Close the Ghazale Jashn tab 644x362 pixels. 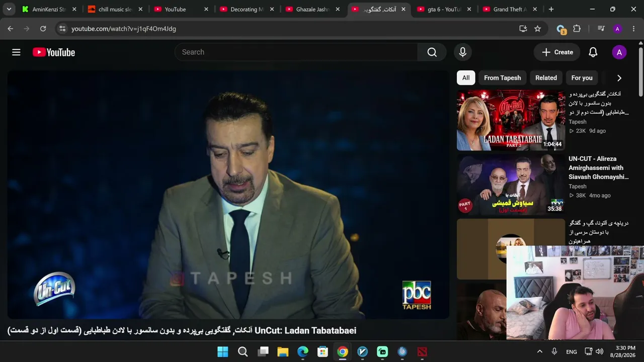[338, 10]
